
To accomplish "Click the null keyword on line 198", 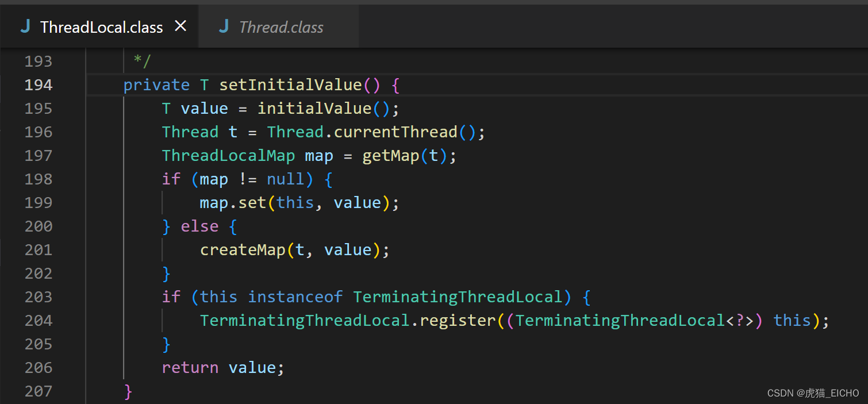I will (286, 179).
